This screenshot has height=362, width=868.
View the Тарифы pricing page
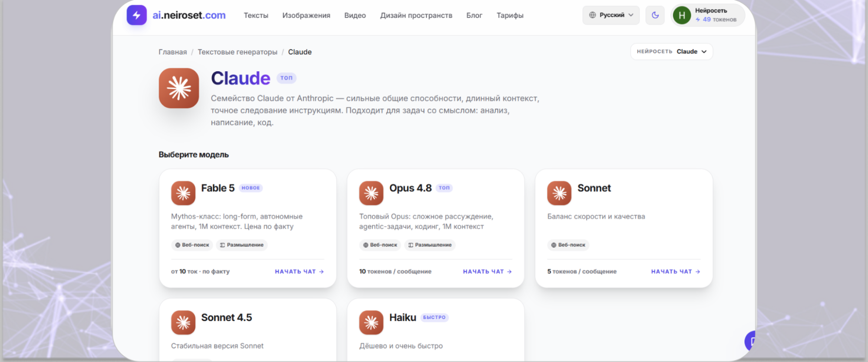point(510,15)
